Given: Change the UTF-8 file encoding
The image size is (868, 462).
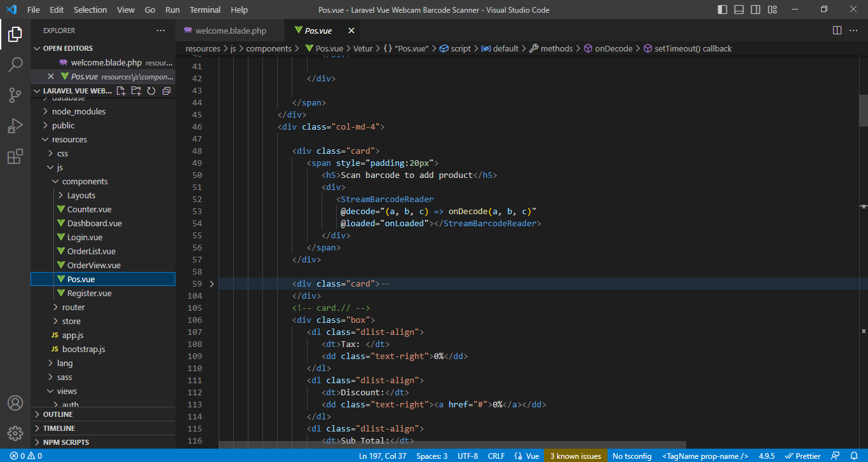Looking at the screenshot, I should pyautogui.click(x=468, y=456).
